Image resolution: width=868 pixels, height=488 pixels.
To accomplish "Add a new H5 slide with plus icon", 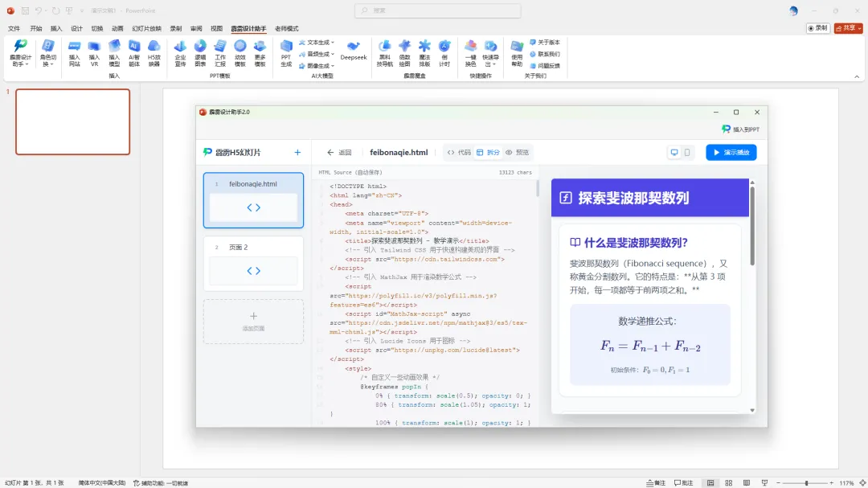I will tap(297, 152).
